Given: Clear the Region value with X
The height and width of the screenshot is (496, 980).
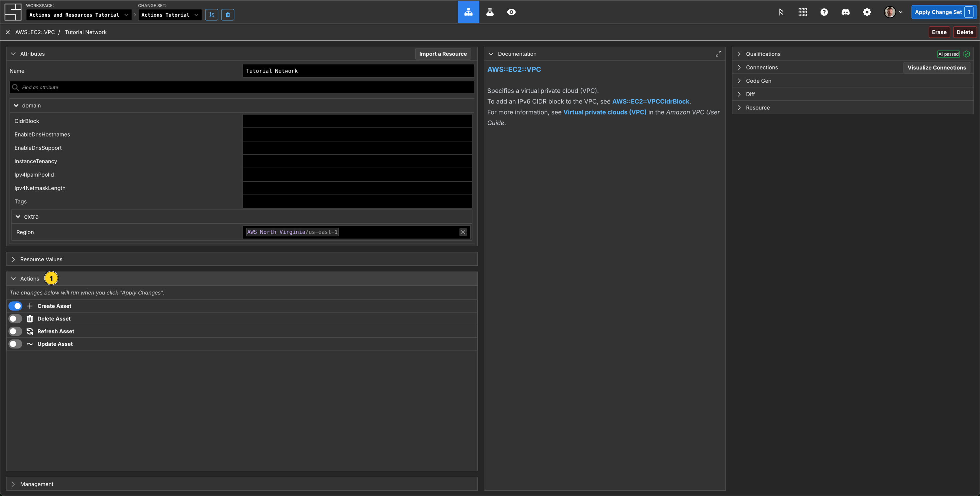Looking at the screenshot, I should click(x=463, y=232).
